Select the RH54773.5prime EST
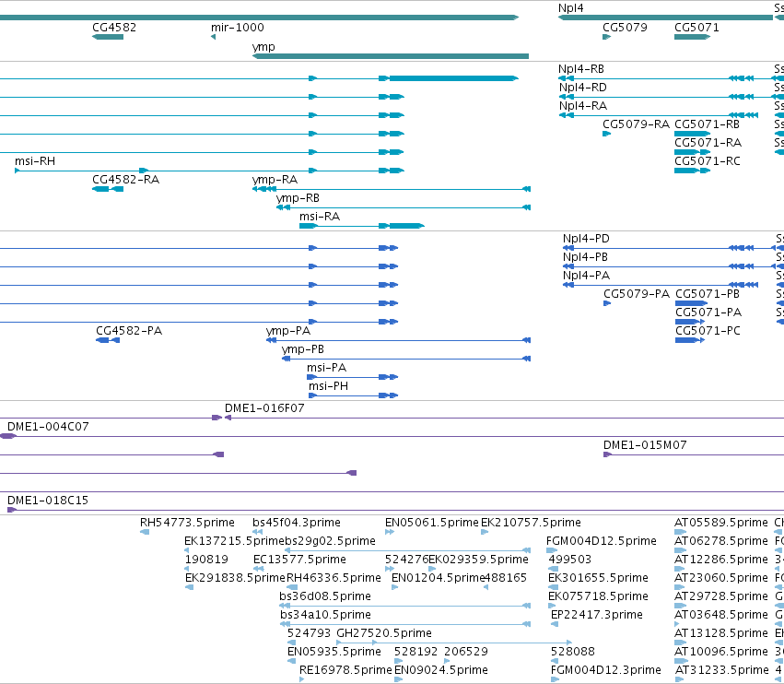Screen dimensions: 784x684 (145, 532)
